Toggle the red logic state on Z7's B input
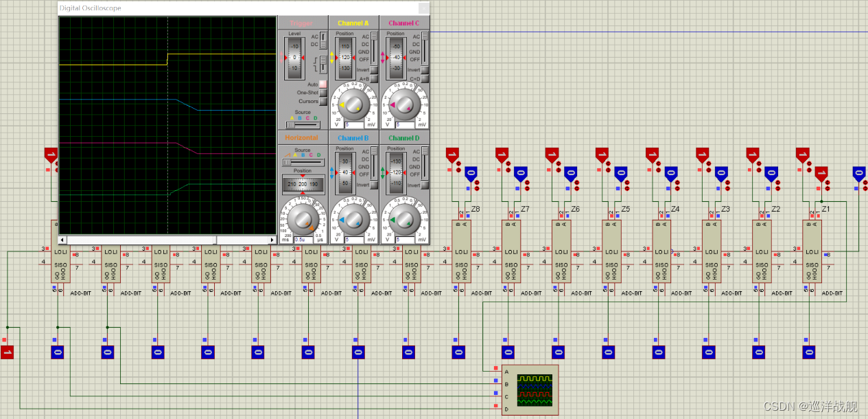The height and width of the screenshot is (419, 868). click(x=502, y=155)
